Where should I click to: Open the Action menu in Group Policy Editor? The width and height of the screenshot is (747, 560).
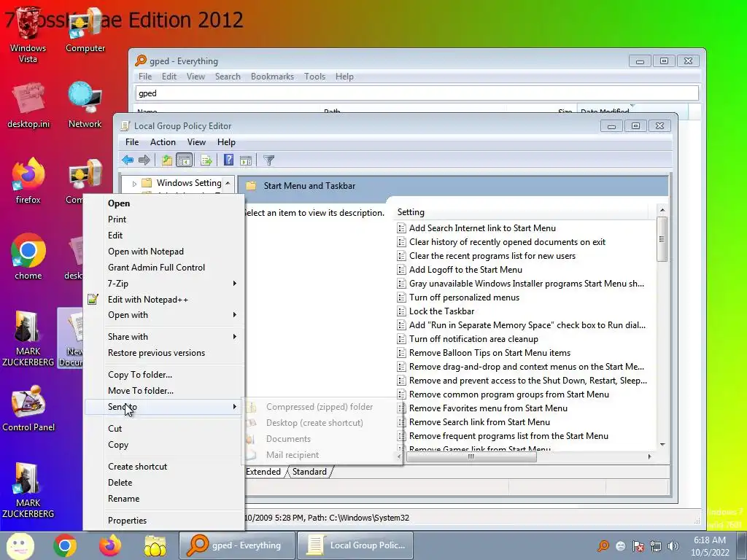pyautogui.click(x=163, y=142)
